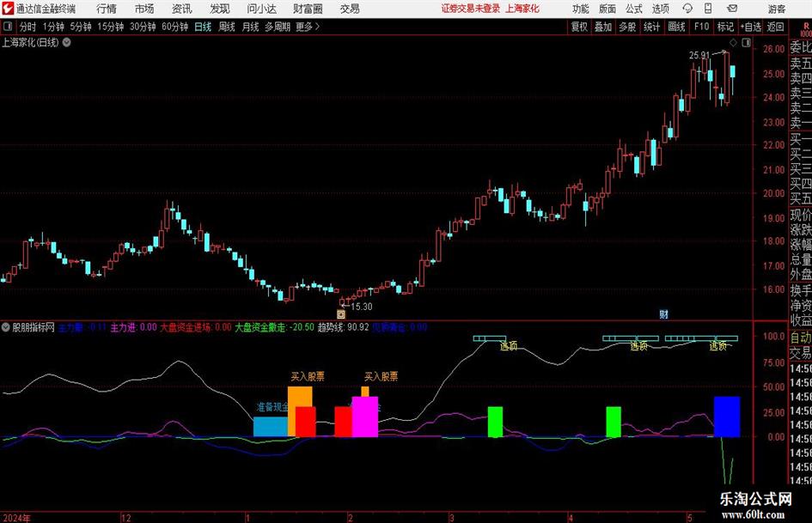Toggle the left sidebar panel icon beside 分时
Image resolution: width=812 pixels, height=523 pixels.
pos(8,26)
